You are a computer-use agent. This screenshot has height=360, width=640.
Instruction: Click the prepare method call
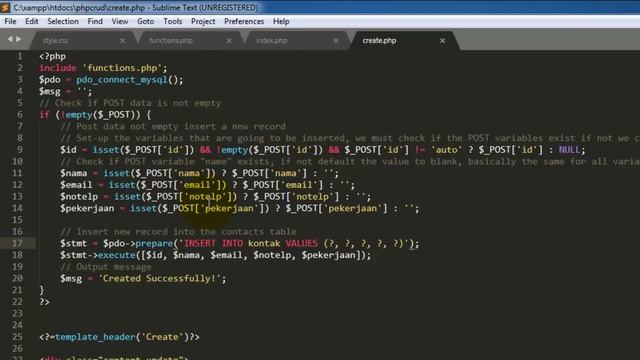(154, 244)
